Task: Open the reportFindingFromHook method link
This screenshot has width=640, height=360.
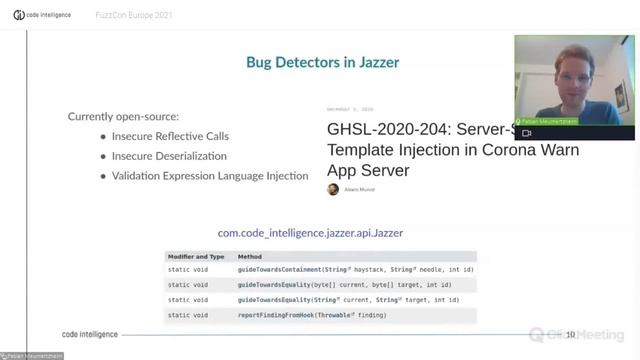Action: pyautogui.click(x=276, y=315)
